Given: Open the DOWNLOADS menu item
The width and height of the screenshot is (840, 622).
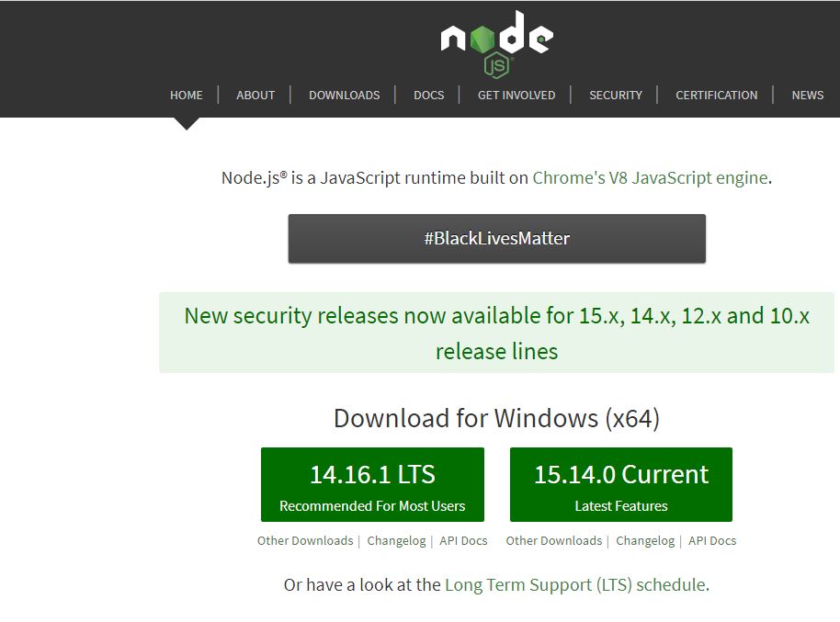Looking at the screenshot, I should coord(344,95).
